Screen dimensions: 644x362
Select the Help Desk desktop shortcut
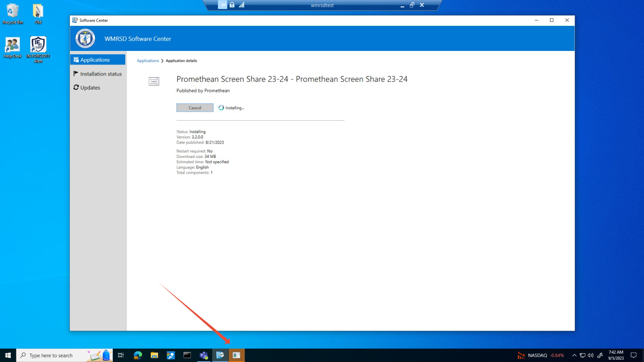pyautogui.click(x=12, y=48)
